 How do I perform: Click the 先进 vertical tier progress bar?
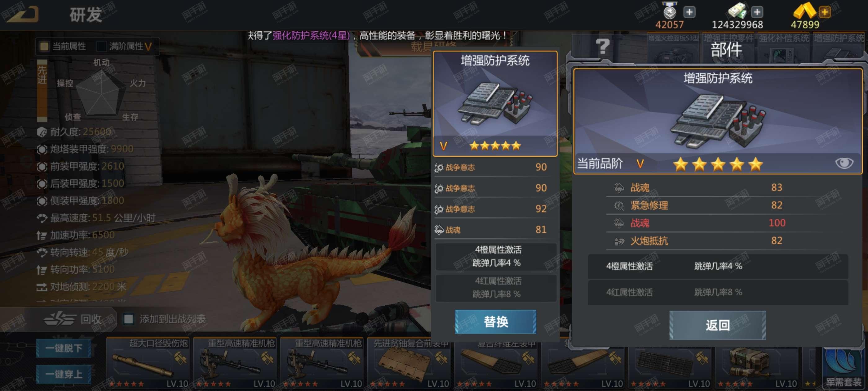pos(42,90)
